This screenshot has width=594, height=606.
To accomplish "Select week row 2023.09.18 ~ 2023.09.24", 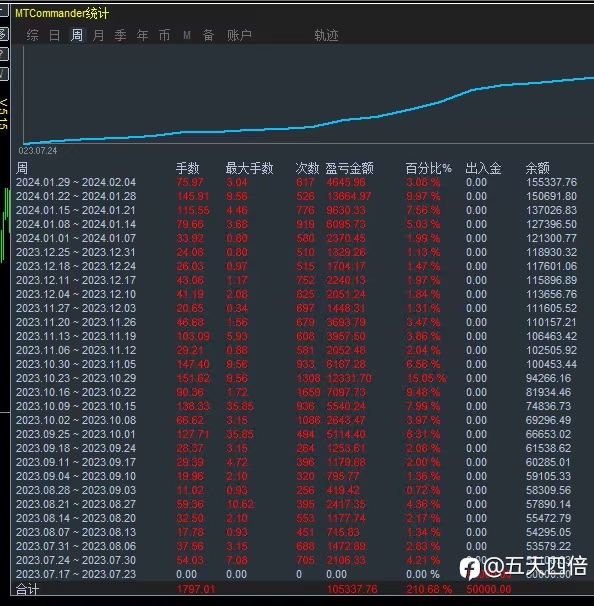I will coord(296,448).
